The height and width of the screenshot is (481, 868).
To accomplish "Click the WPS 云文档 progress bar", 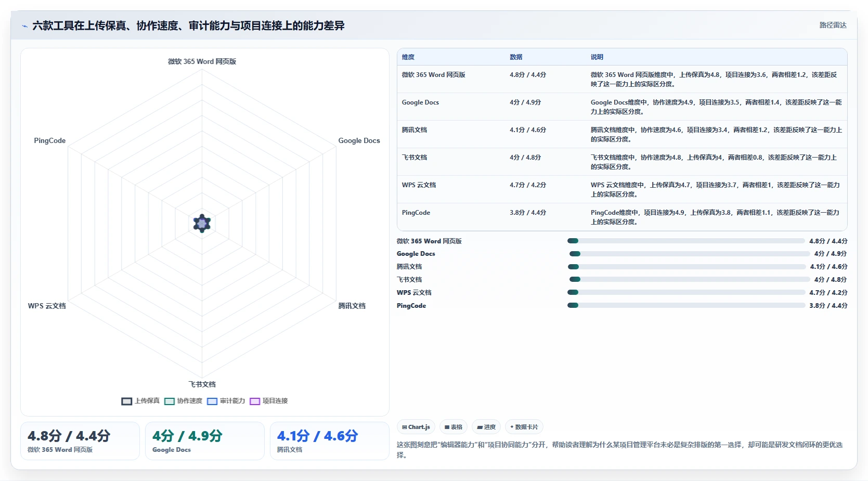I will pyautogui.click(x=686, y=292).
